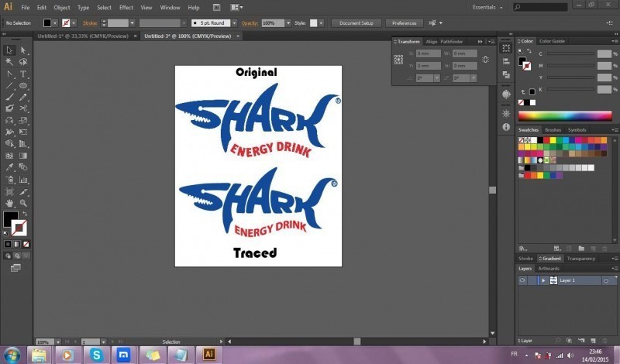Click Layer 1 target circle
This screenshot has height=364, width=620.
point(605,280)
